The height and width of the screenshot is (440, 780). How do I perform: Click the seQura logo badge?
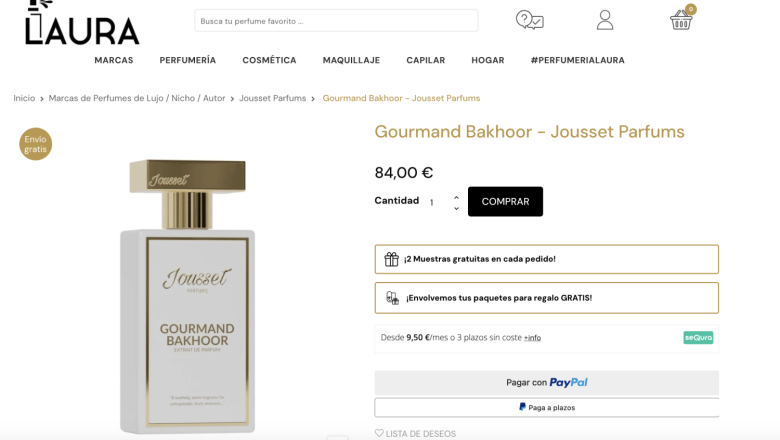(x=698, y=338)
